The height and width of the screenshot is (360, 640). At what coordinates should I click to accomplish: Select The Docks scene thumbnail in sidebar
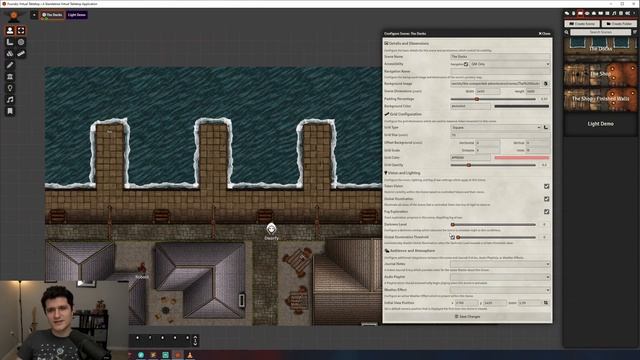click(600, 48)
